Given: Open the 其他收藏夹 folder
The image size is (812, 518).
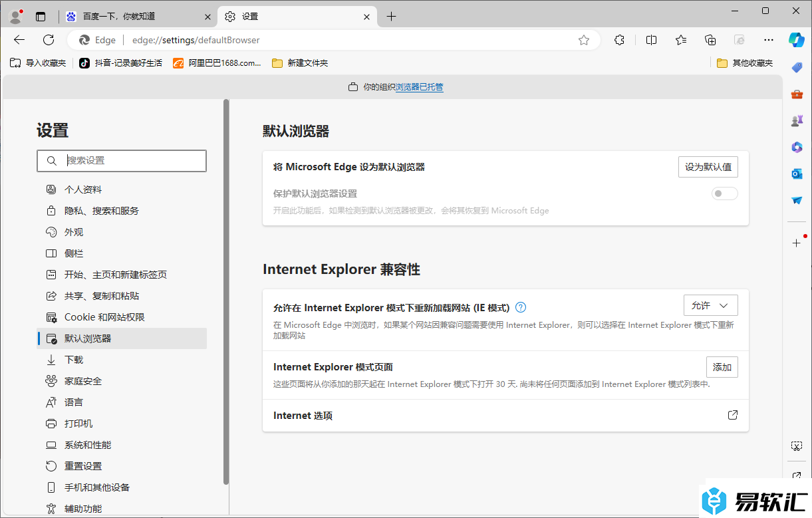Looking at the screenshot, I should 745,63.
